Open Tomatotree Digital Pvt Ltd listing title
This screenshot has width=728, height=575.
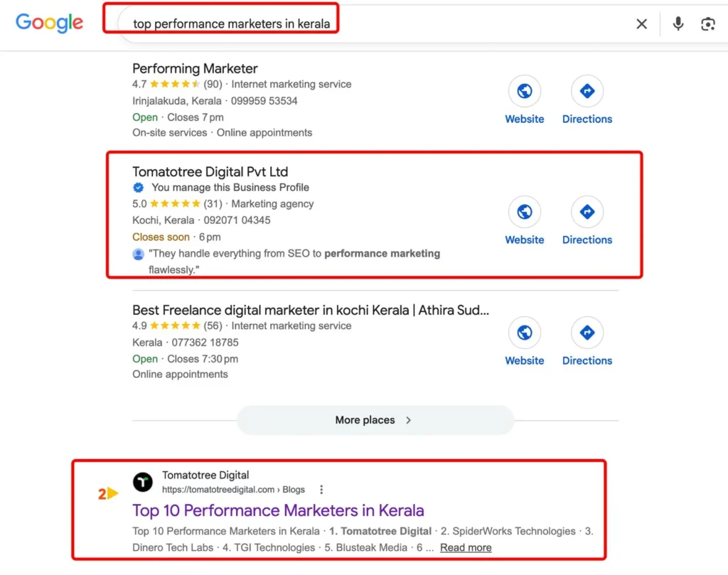point(210,172)
